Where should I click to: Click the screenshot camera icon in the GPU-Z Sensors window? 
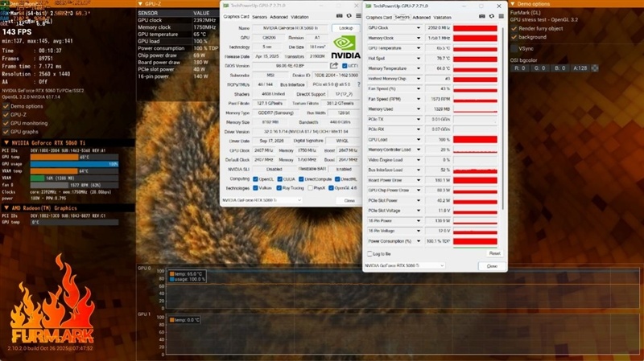pyautogui.click(x=481, y=16)
